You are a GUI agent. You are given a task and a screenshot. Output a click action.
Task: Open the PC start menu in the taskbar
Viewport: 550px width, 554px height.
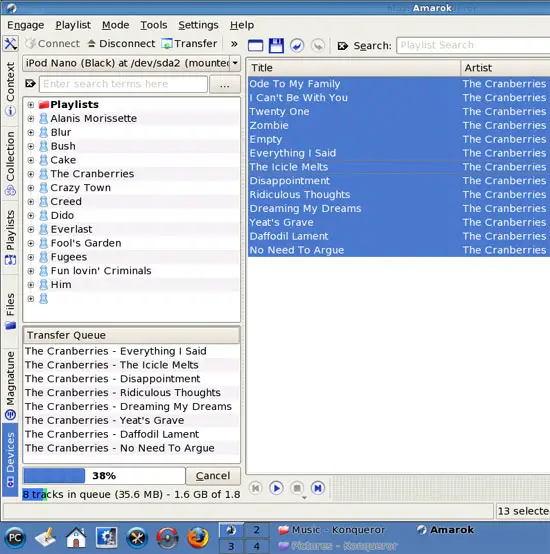(x=15, y=538)
